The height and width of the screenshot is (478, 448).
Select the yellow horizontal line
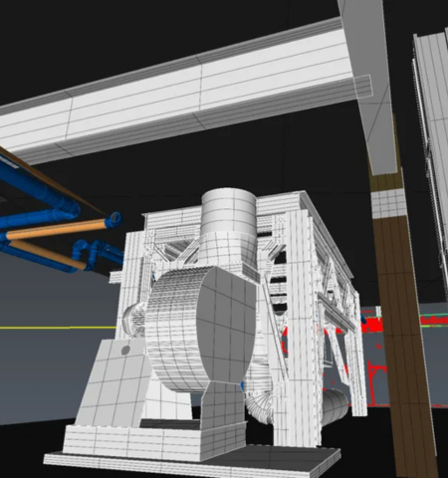[x=59, y=328]
